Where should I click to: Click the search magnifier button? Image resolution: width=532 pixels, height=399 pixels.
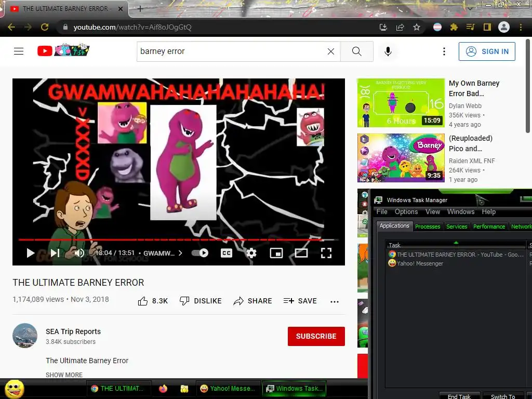tap(356, 51)
